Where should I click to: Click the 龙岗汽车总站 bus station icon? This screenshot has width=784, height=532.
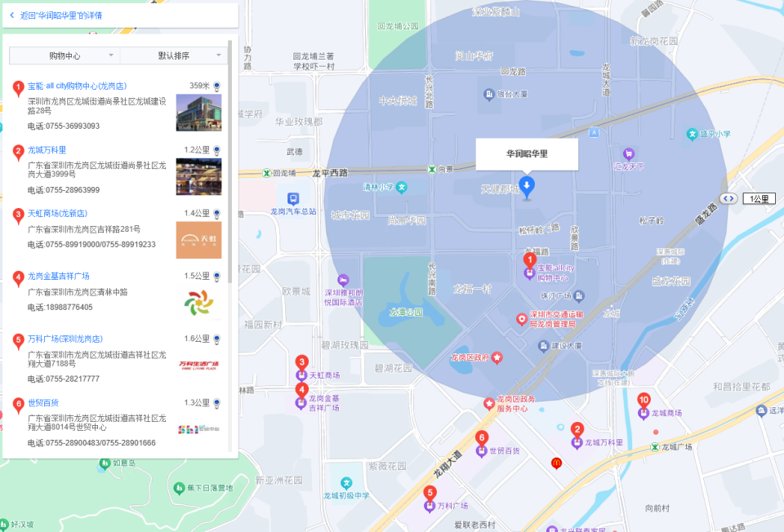click(x=295, y=197)
